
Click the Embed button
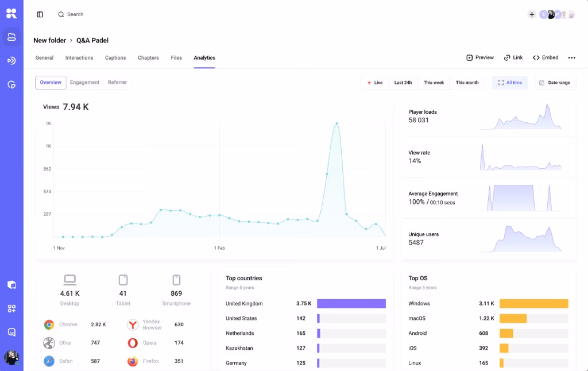tap(546, 57)
